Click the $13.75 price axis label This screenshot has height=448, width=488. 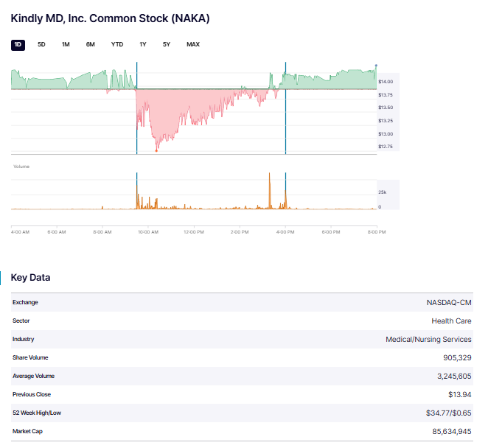(386, 95)
